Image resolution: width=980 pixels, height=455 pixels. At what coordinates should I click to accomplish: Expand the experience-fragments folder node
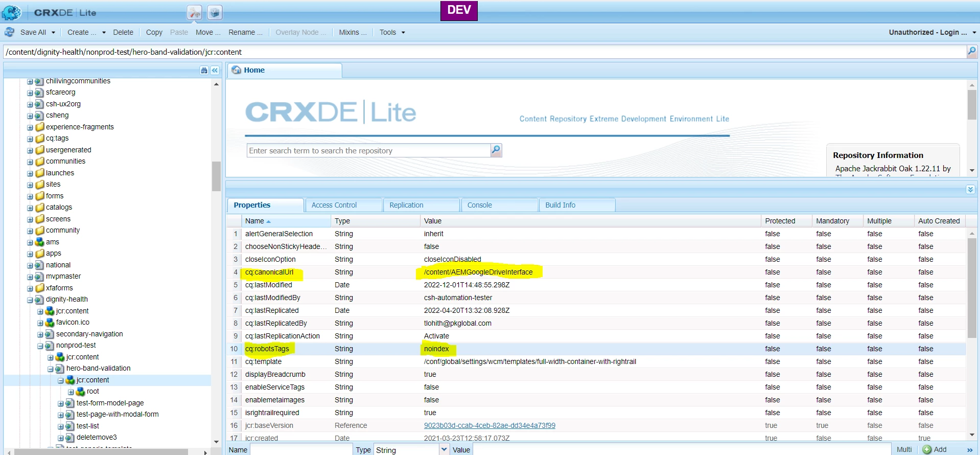click(30, 127)
